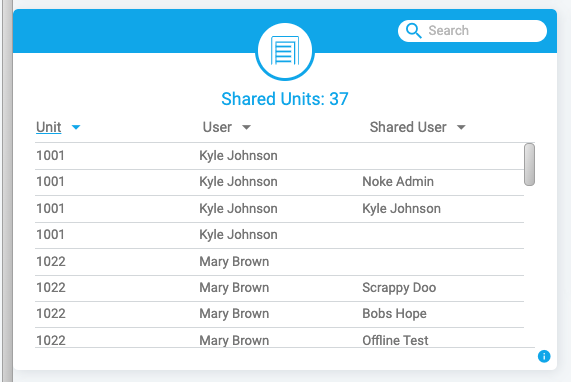Select shared user Offline Test
The width and height of the screenshot is (571, 382).
point(395,340)
